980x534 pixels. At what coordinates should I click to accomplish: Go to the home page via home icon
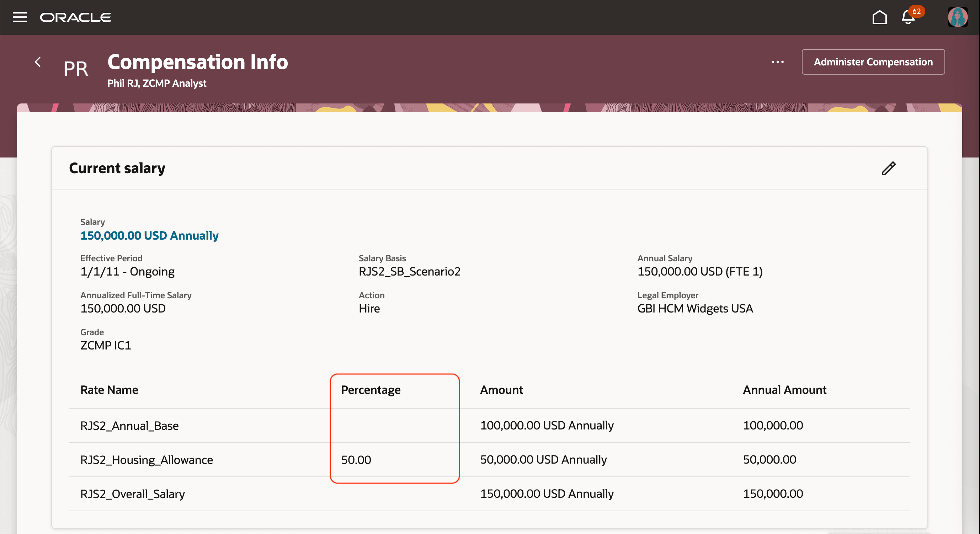880,17
